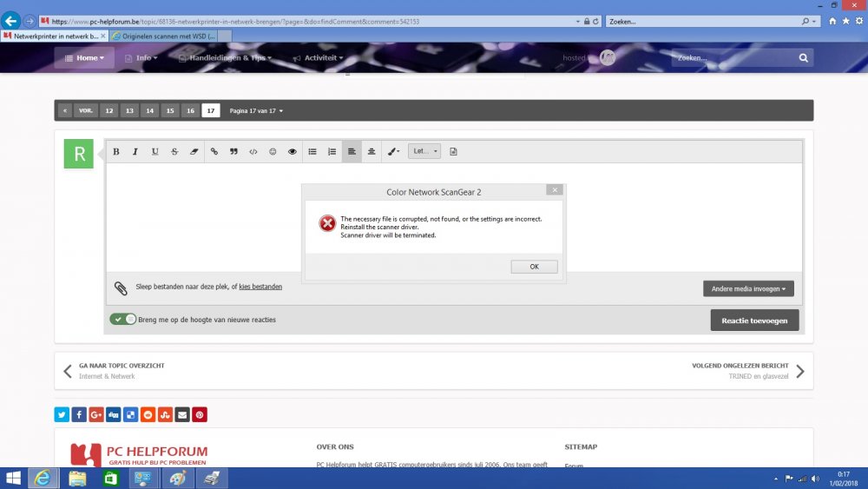Screen dimensions: 868x489
Task: Open File Explorer from taskbar
Action: point(77,479)
